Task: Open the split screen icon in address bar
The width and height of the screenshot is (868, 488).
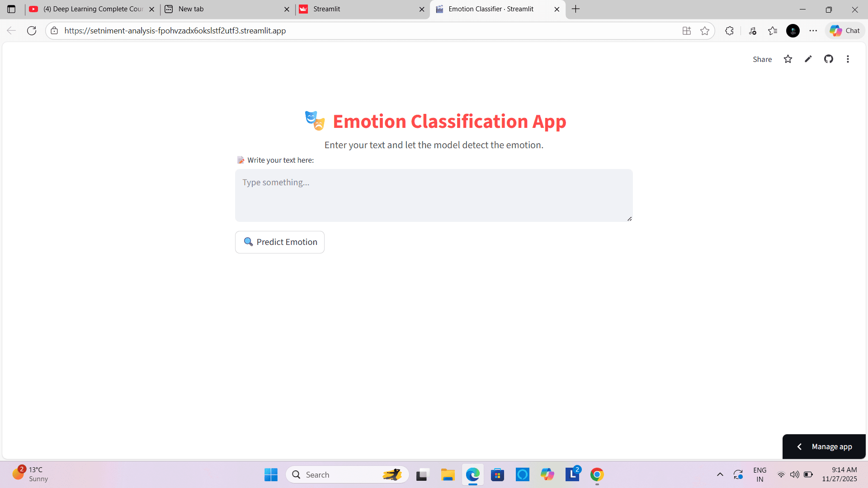Action: [687, 31]
